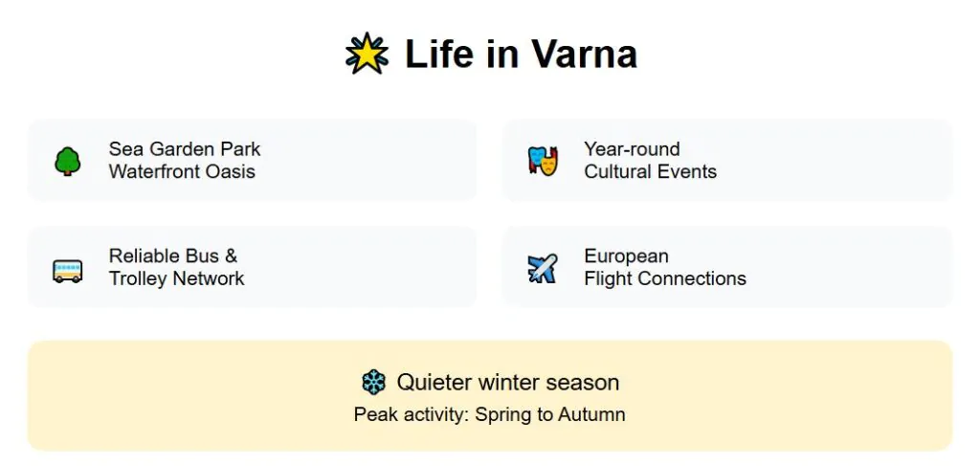980x466 pixels.
Task: Click the "Waterfront Oasis" text line
Action: coord(182,172)
